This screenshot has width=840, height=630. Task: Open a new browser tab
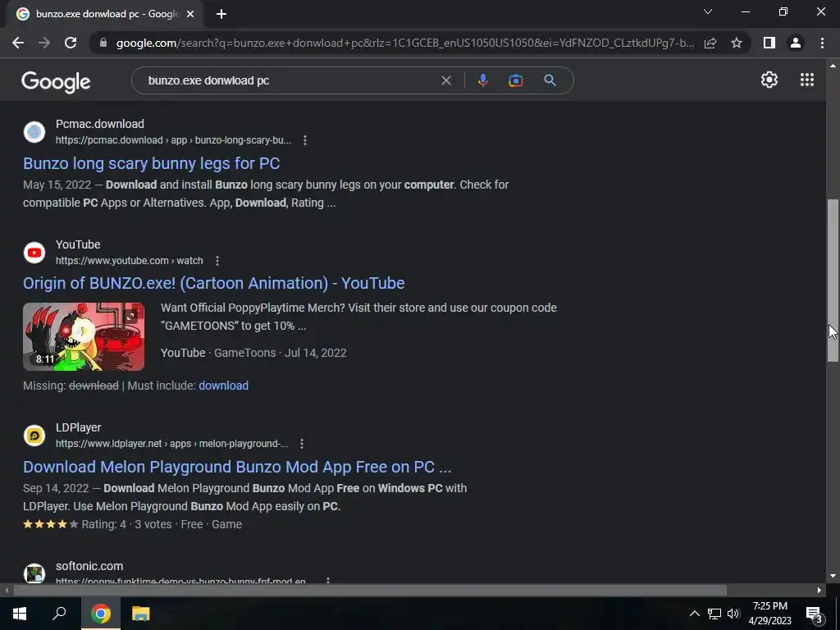coord(221,14)
